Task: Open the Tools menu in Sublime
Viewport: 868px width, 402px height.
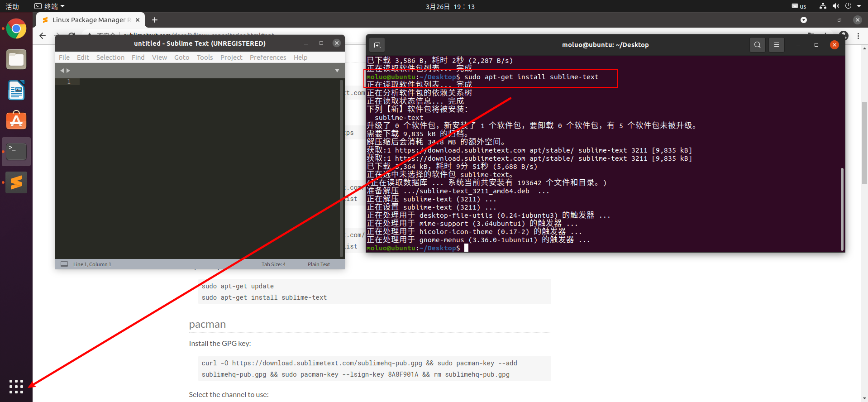Action: click(x=205, y=57)
